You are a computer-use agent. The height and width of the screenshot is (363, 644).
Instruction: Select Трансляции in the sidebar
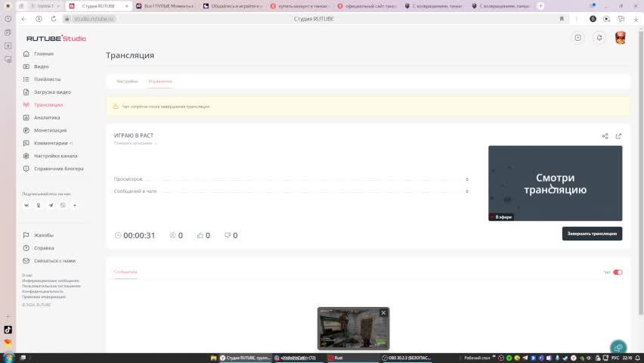pyautogui.click(x=48, y=105)
